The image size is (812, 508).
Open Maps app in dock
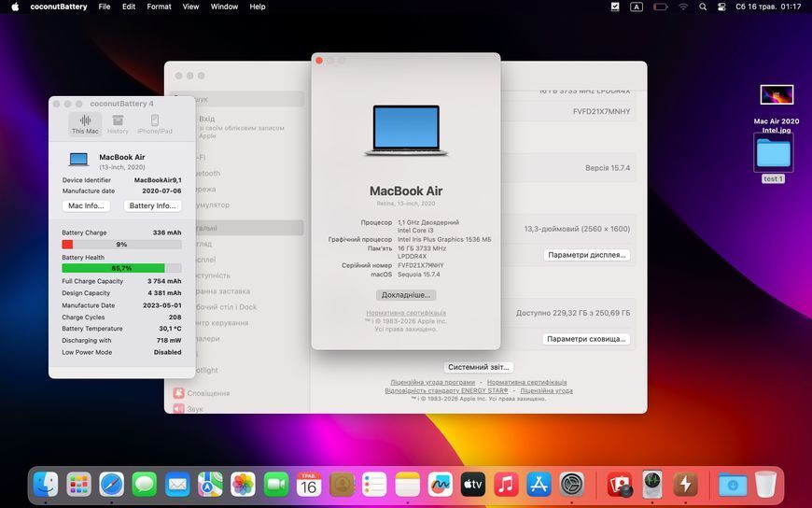[x=210, y=485]
